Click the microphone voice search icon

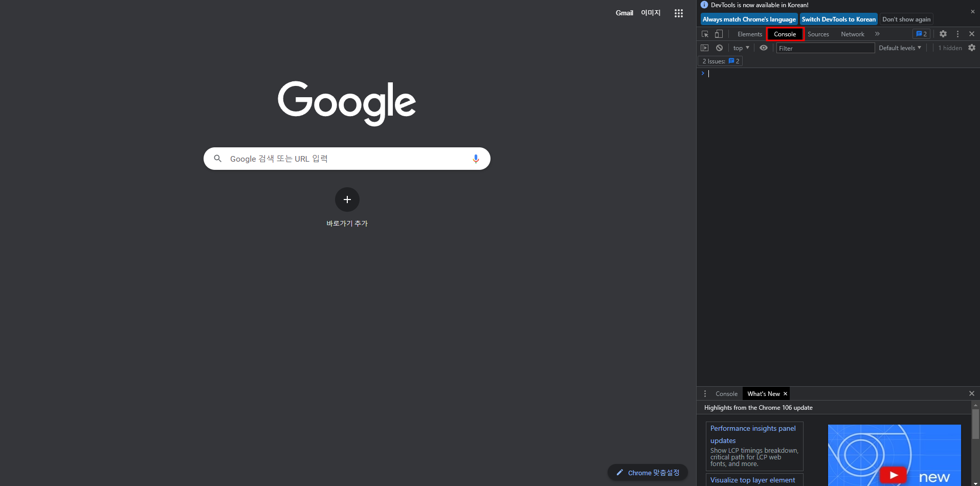tap(476, 159)
